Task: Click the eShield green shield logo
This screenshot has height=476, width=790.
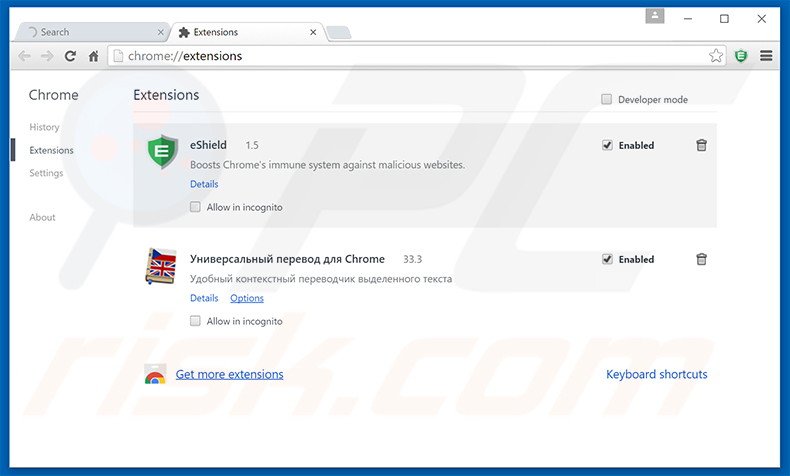Action: point(162,152)
